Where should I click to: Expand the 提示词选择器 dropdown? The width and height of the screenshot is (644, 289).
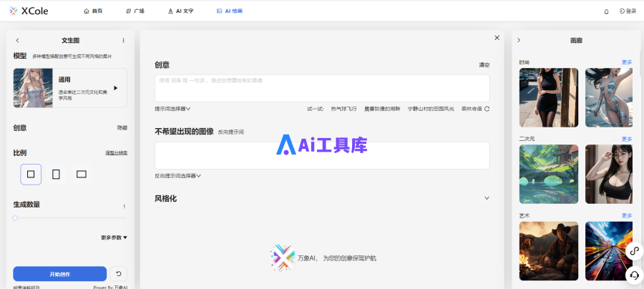172,109
